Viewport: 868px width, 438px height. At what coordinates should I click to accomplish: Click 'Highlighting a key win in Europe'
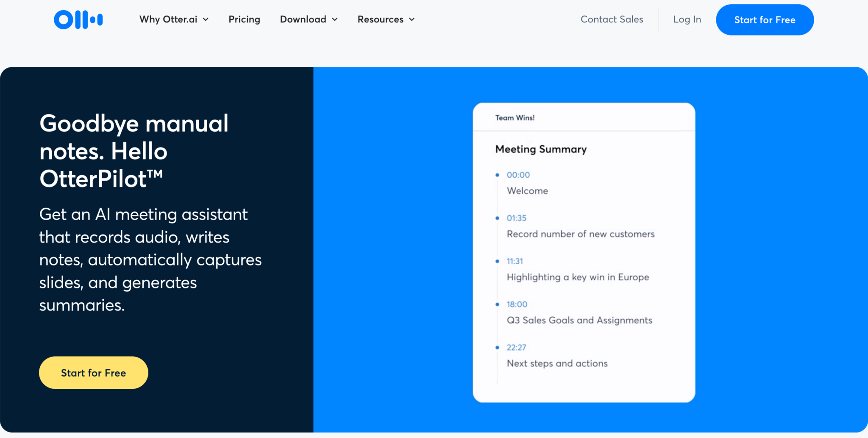pyautogui.click(x=578, y=277)
